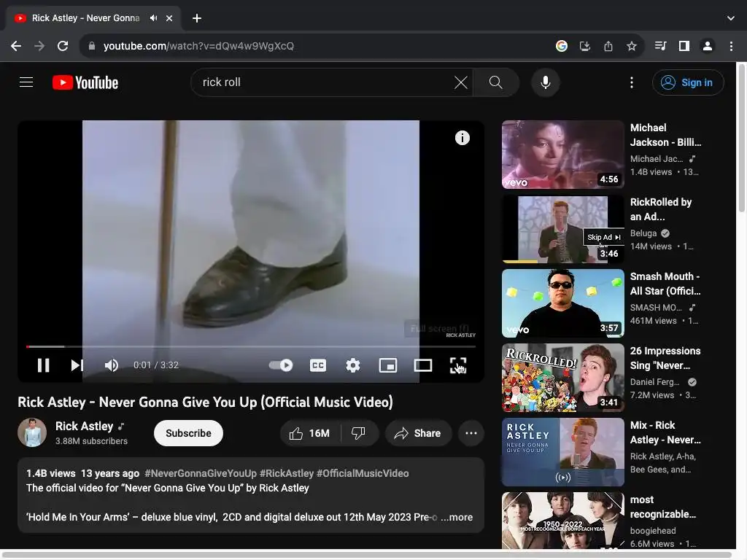747x560 pixels.
Task: Clear the search query
Action: pos(461,82)
